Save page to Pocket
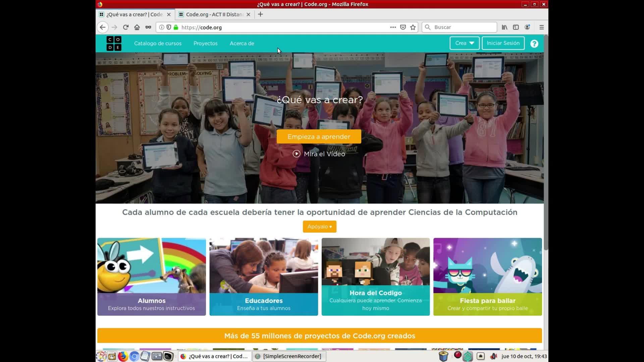The height and width of the screenshot is (362, 644). (x=403, y=27)
